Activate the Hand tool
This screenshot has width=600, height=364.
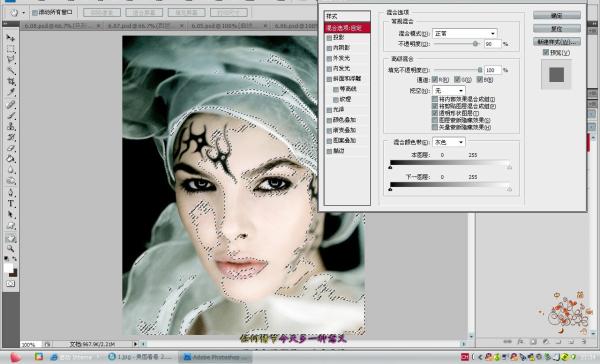(10, 238)
